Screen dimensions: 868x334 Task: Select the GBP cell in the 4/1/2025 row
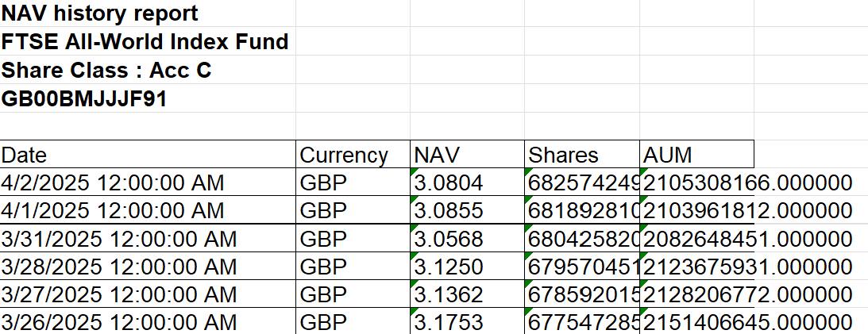(353, 210)
